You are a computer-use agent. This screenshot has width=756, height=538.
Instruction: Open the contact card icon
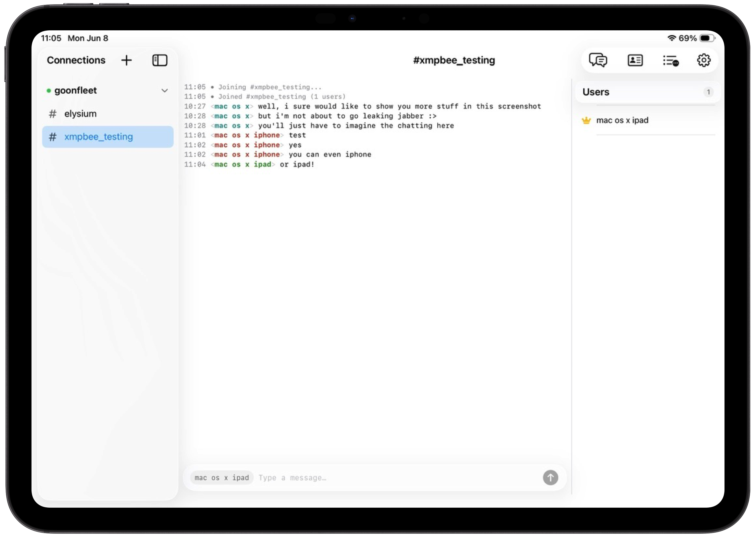(635, 60)
